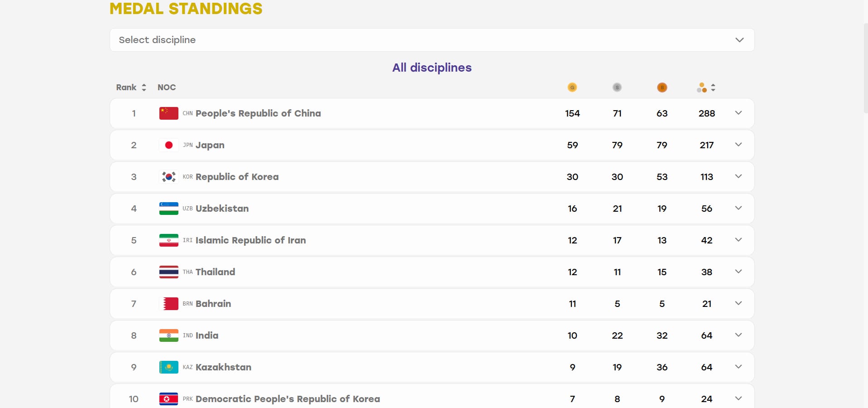Click the All disciplines heading
Viewport: 868px width, 408px height.
pos(432,68)
